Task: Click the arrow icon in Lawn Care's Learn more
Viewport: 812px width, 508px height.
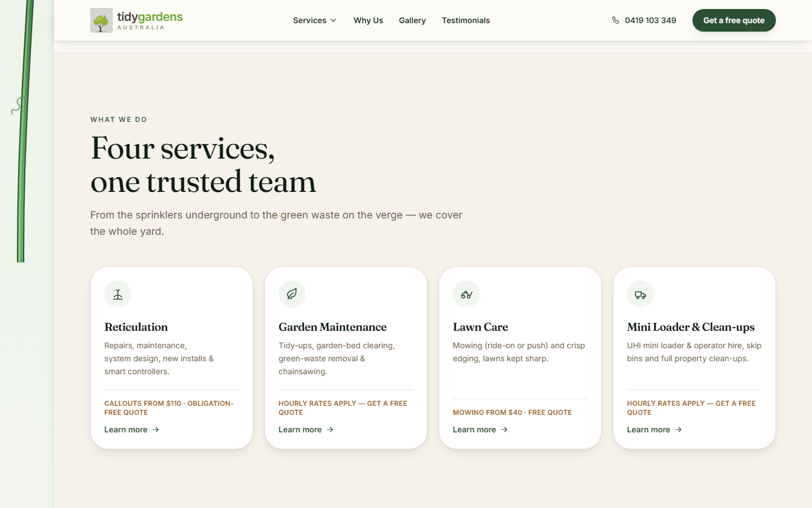Action: [504, 430]
